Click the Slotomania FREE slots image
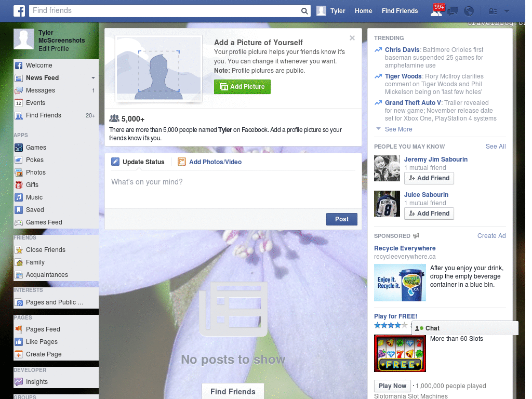This screenshot has width=532, height=399. [x=400, y=353]
